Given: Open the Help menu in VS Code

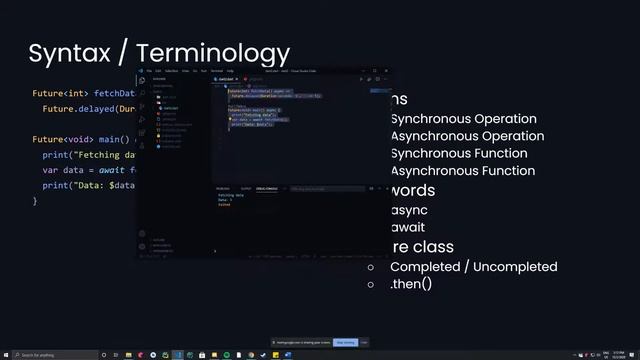Looking at the screenshot, I should click(230, 71).
